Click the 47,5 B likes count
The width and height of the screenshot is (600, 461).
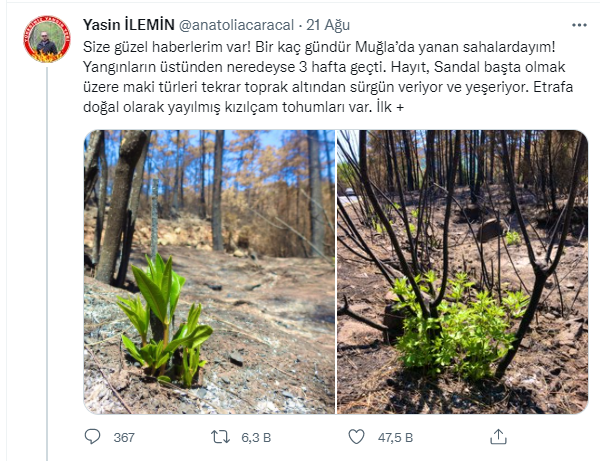pyautogui.click(x=395, y=437)
